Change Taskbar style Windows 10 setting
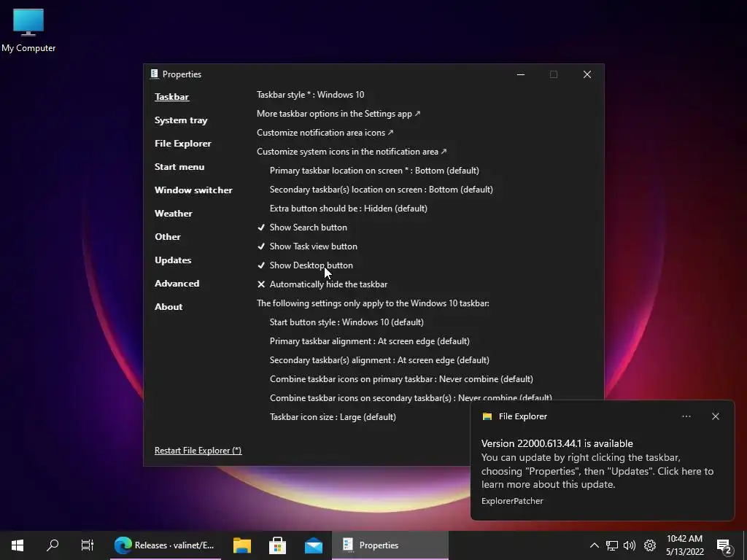 coord(311,95)
